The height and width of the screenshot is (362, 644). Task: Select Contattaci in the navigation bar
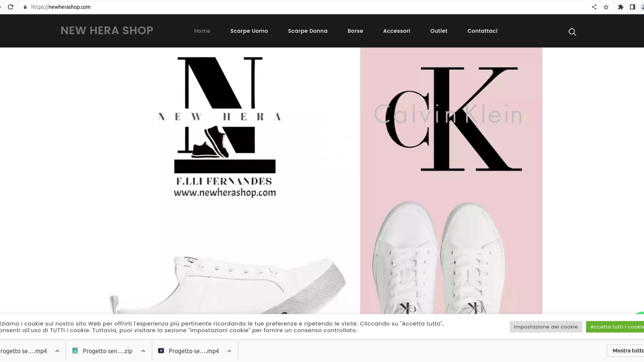point(482,31)
